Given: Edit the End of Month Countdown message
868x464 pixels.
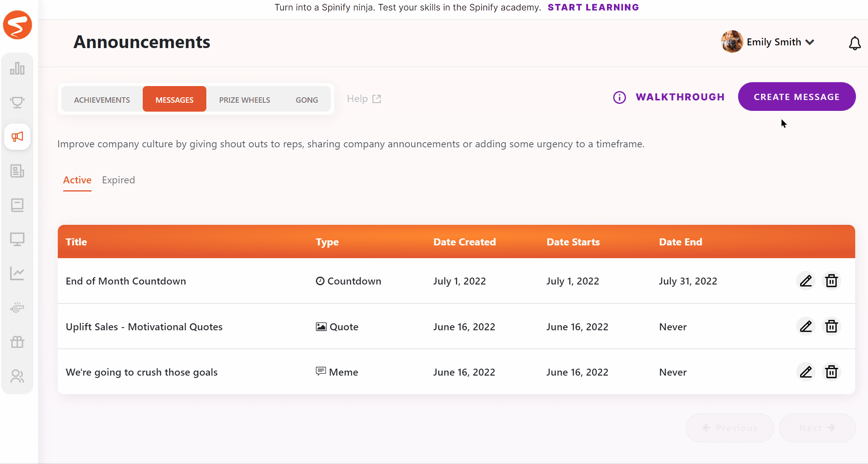Looking at the screenshot, I should pos(806,281).
